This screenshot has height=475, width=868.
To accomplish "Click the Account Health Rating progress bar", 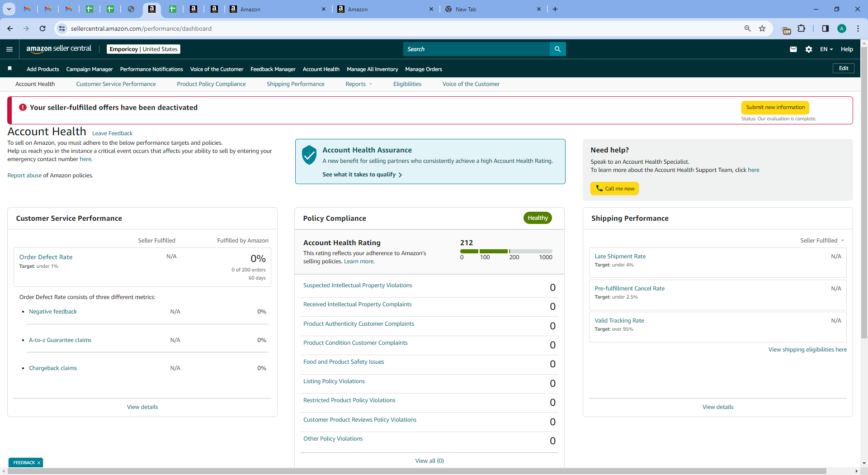I will point(506,251).
